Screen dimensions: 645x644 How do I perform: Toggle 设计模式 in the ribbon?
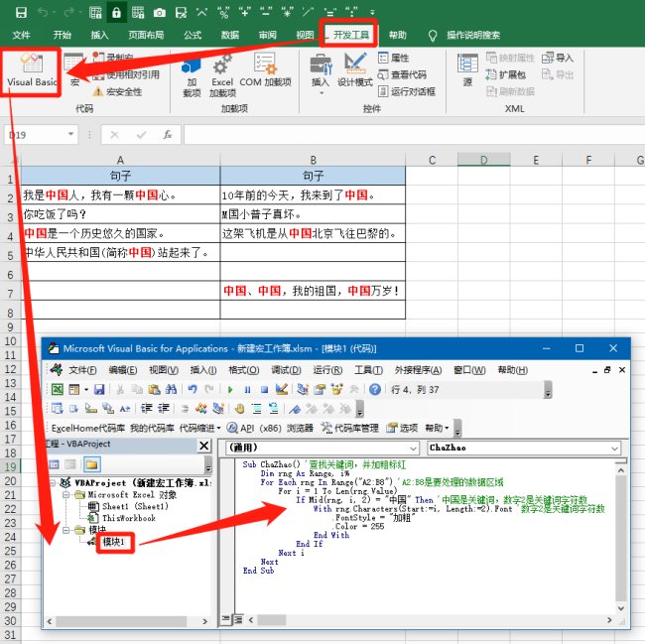coord(355,69)
